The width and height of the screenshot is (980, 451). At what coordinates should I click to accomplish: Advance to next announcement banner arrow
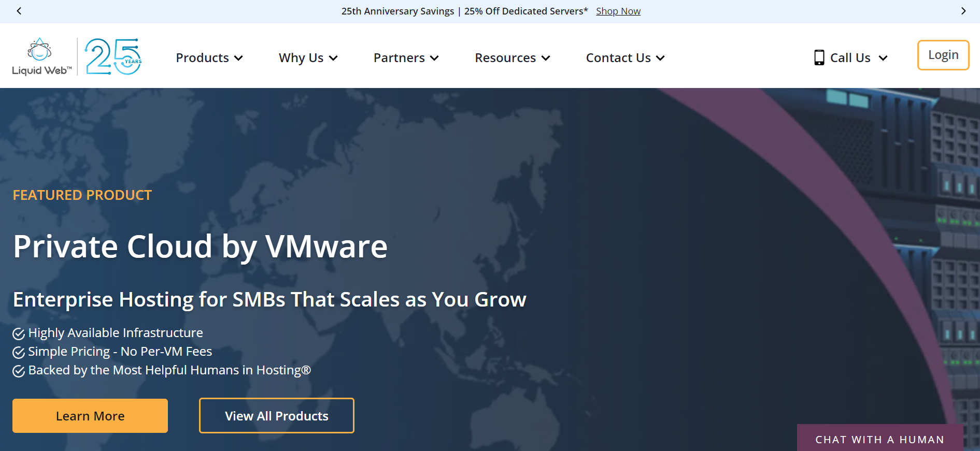[x=963, y=11]
